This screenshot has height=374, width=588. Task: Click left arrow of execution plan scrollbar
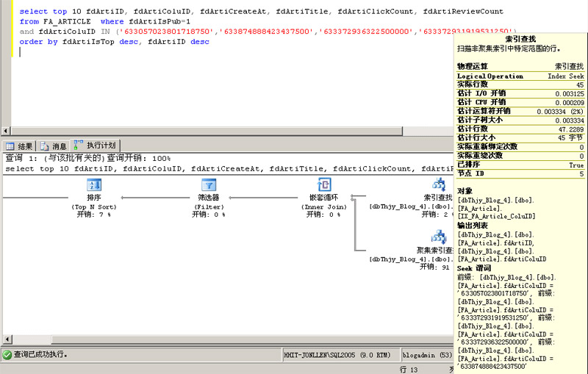coord(7,340)
